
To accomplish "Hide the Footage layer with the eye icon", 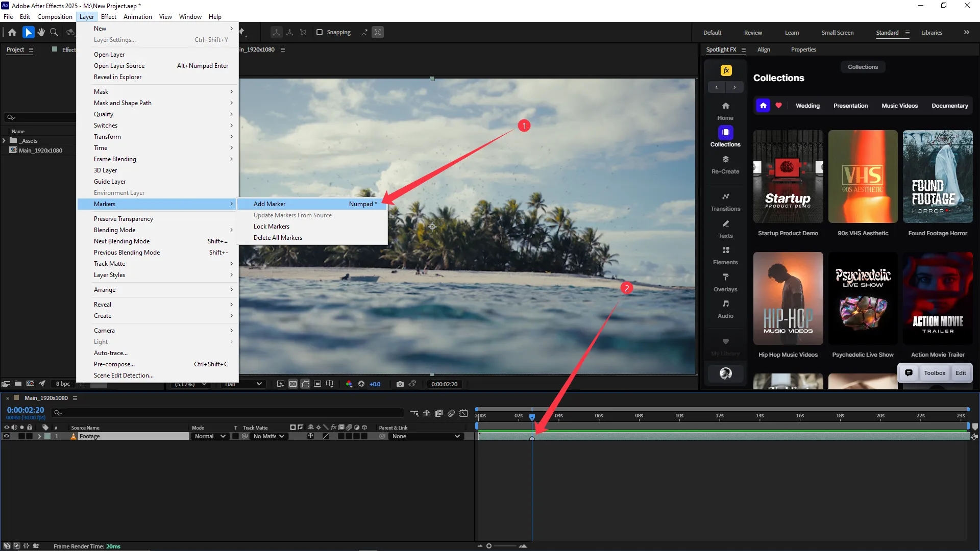I will [x=7, y=436].
